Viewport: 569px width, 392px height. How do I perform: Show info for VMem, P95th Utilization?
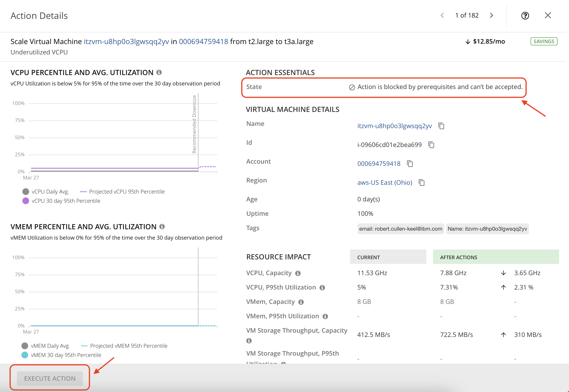click(x=325, y=316)
